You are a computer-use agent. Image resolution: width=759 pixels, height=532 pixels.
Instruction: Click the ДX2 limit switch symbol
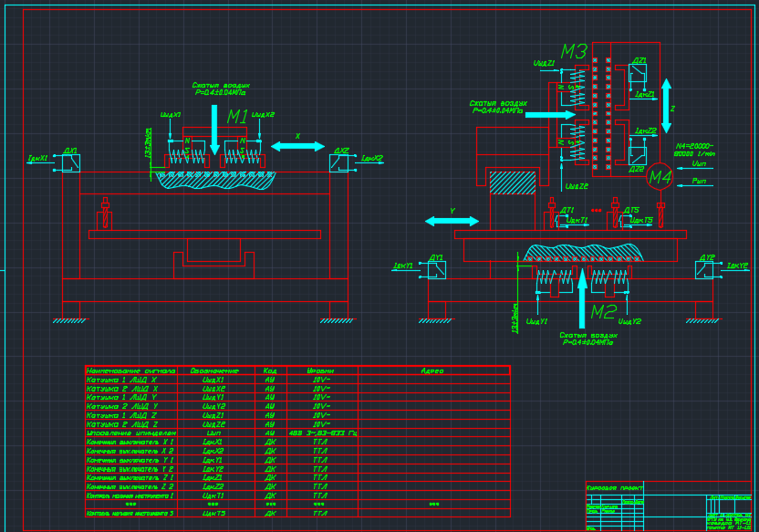tap(338, 163)
